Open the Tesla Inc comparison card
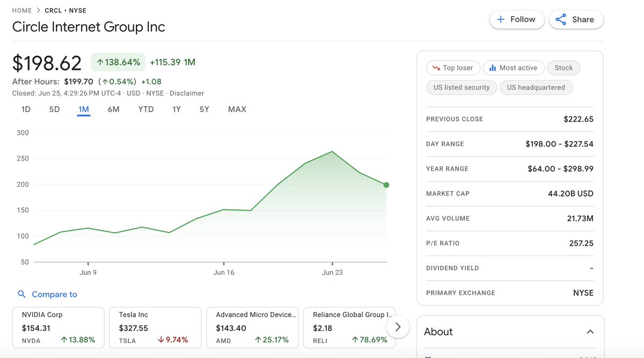Screen dimensions: 644x358 tap(155, 327)
